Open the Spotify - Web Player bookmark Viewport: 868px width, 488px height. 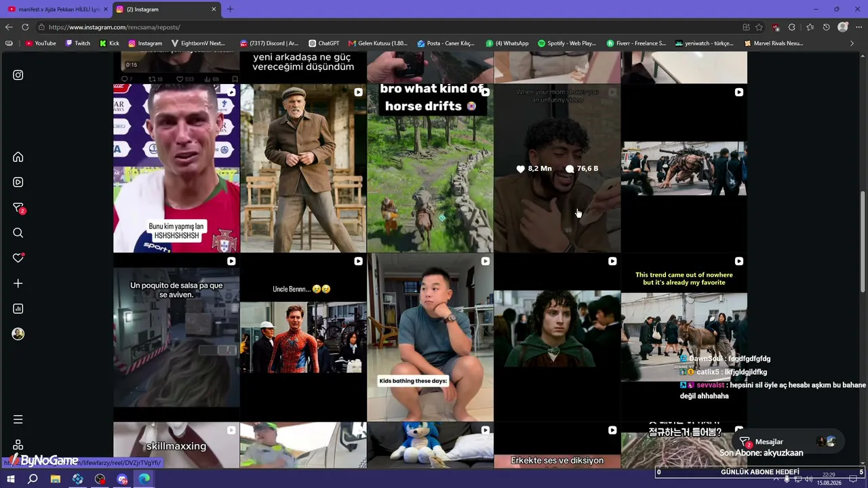tap(567, 43)
